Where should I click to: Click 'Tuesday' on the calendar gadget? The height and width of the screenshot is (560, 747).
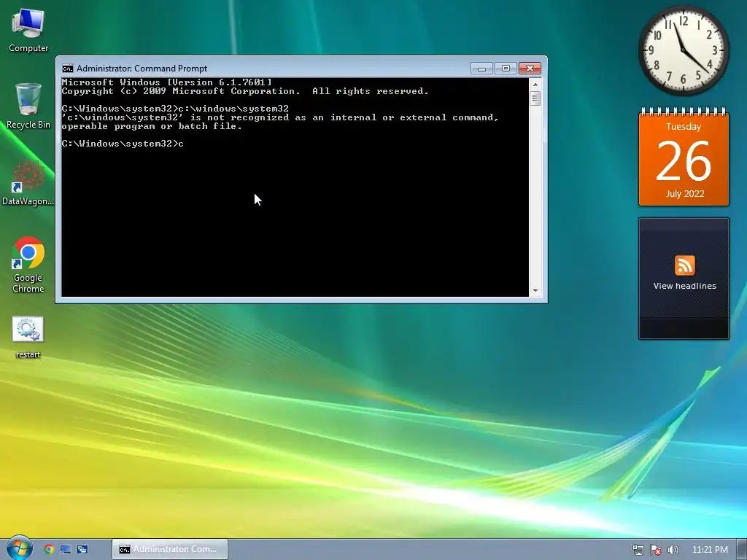684,127
